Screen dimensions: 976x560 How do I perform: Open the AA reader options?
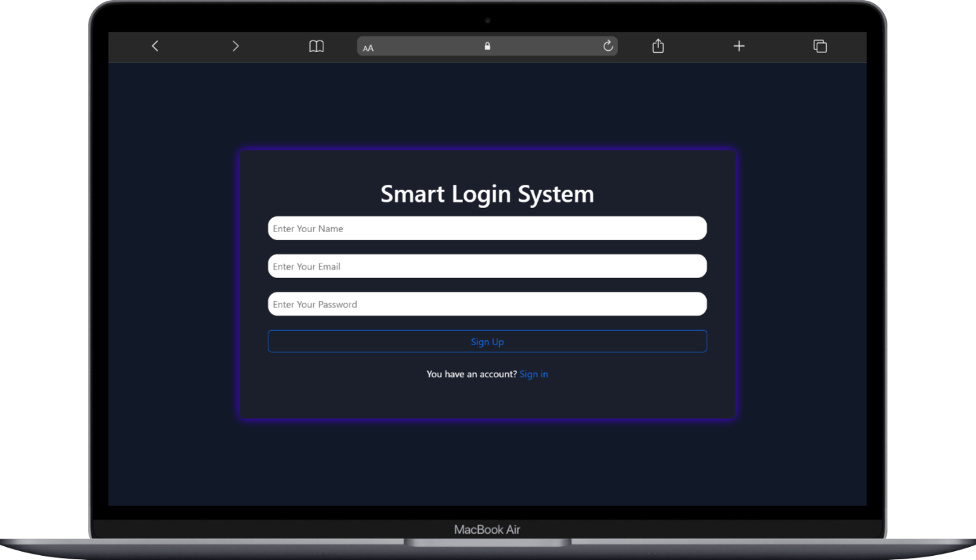[368, 48]
